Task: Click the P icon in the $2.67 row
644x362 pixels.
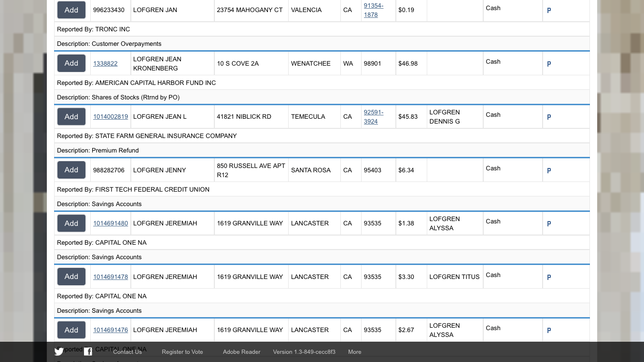Action: point(549,330)
